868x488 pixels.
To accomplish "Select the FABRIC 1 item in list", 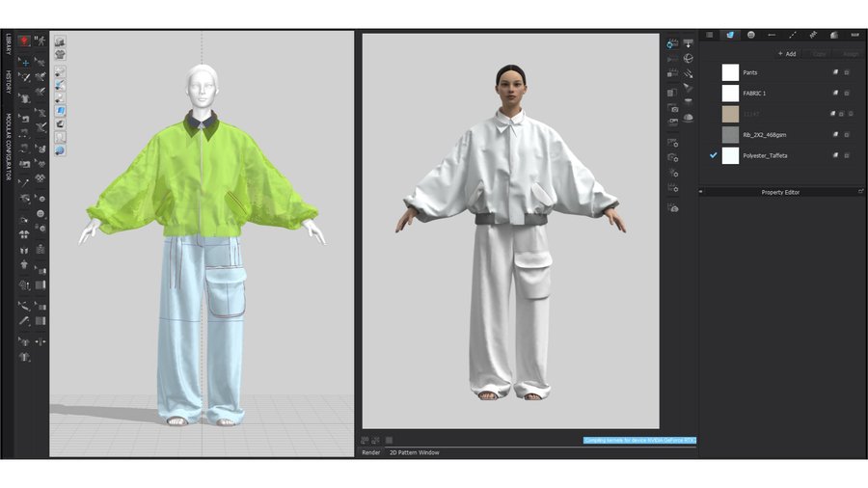I will coord(756,94).
